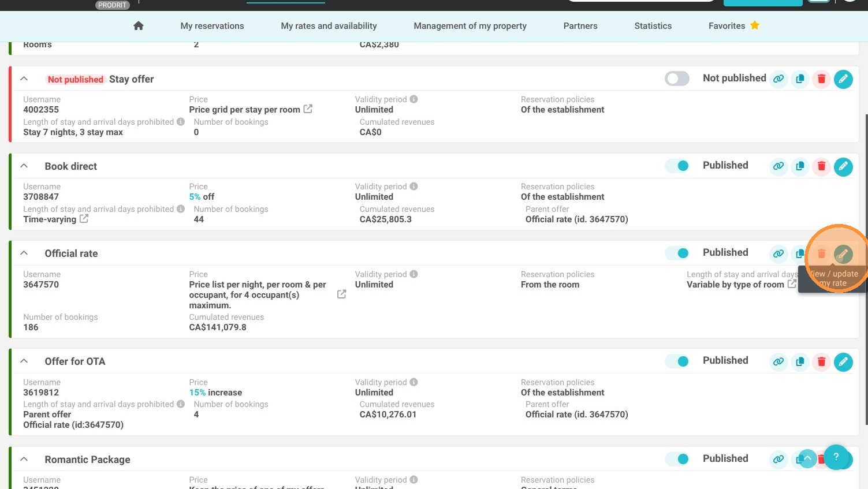Open the Favorites star menu
The image size is (868, 489).
tap(755, 25)
